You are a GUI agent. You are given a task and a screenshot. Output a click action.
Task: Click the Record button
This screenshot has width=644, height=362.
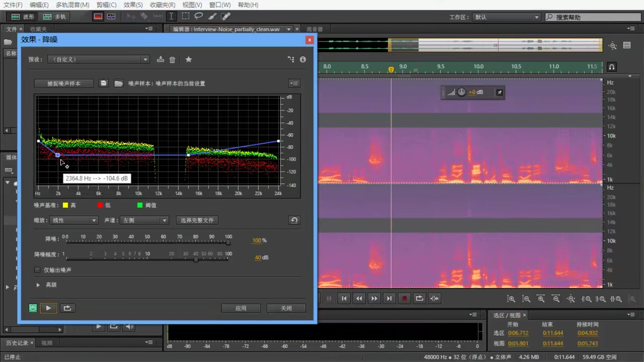coord(405,298)
